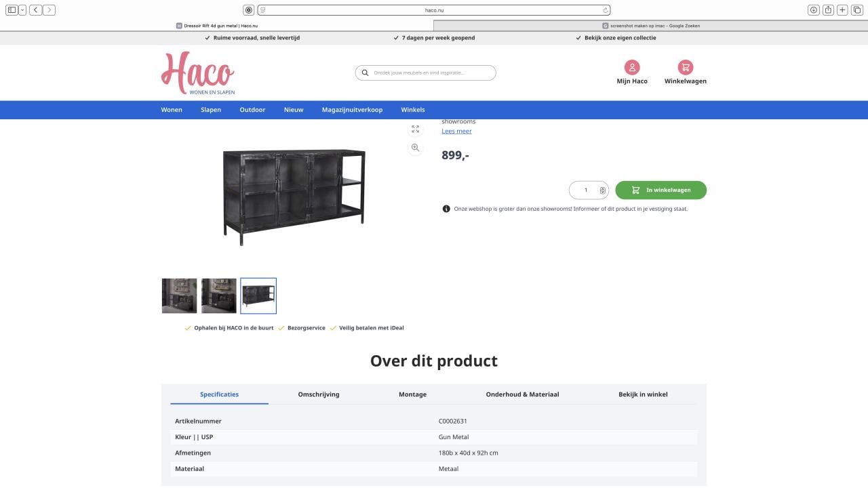Open the Specificaties tab
Screen dimensions: 868x488
point(219,394)
